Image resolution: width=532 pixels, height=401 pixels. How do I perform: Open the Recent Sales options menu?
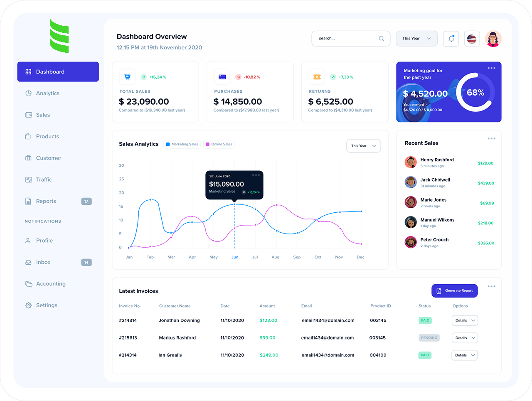pyautogui.click(x=492, y=138)
